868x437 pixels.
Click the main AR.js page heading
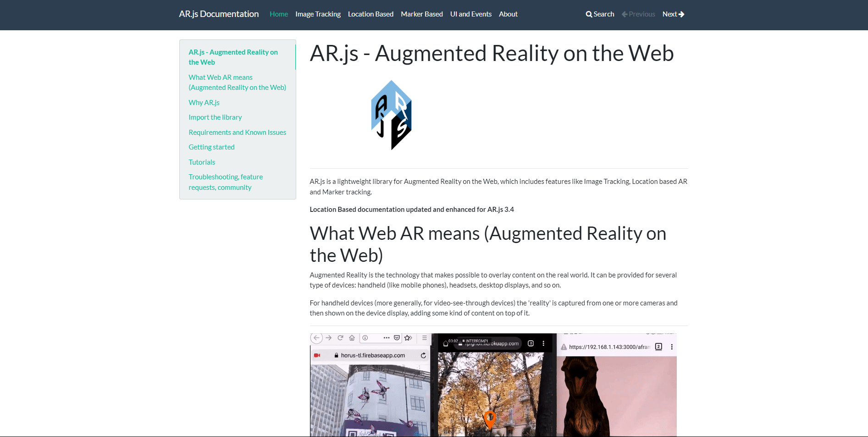(492, 53)
